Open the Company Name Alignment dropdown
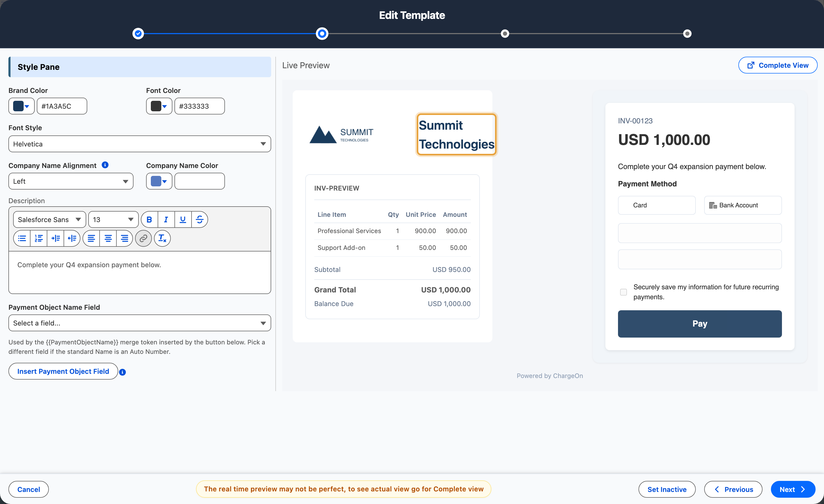 click(x=71, y=181)
